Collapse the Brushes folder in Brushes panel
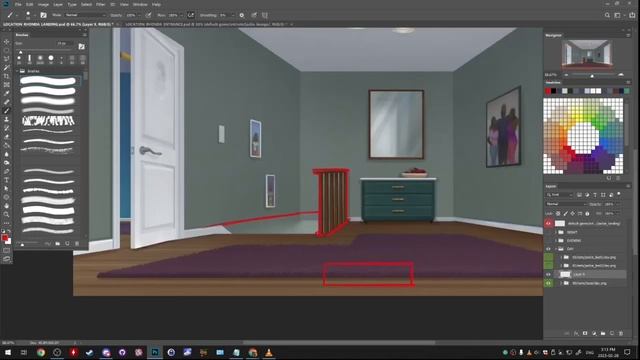 point(18,71)
